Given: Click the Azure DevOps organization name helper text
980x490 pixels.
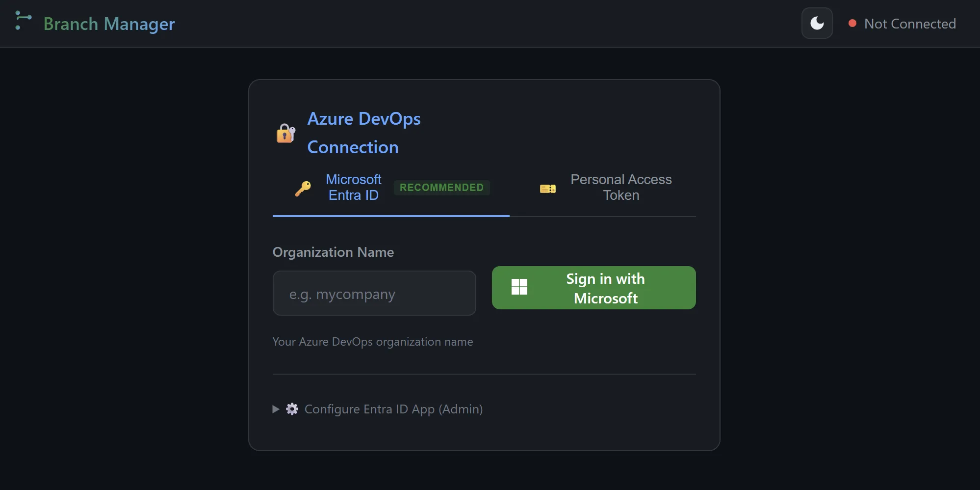Looking at the screenshot, I should pos(372,342).
